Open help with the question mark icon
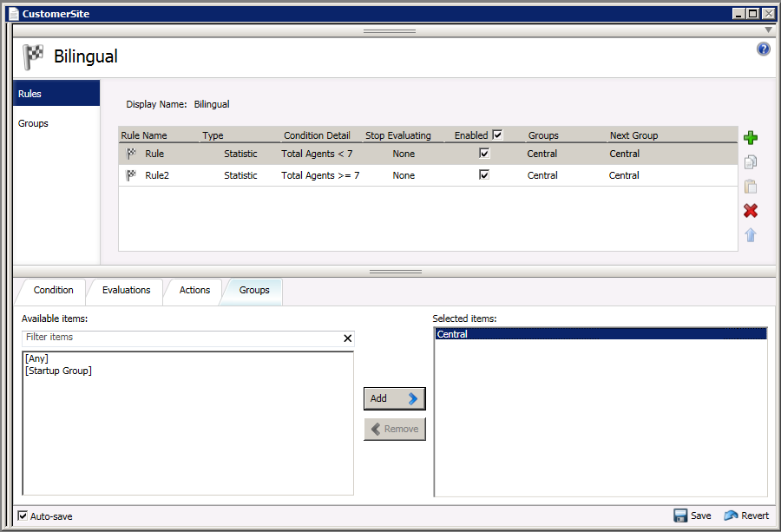The height and width of the screenshot is (532, 781). click(764, 49)
